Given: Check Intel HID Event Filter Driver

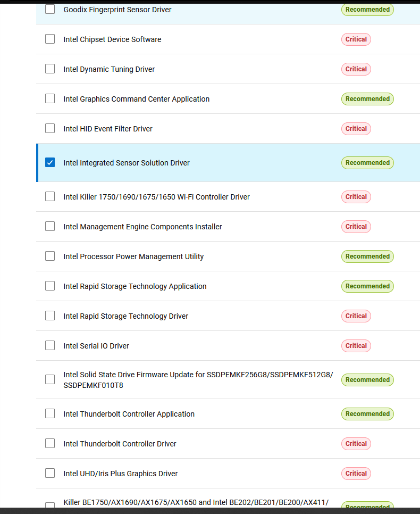Looking at the screenshot, I should coord(50,128).
